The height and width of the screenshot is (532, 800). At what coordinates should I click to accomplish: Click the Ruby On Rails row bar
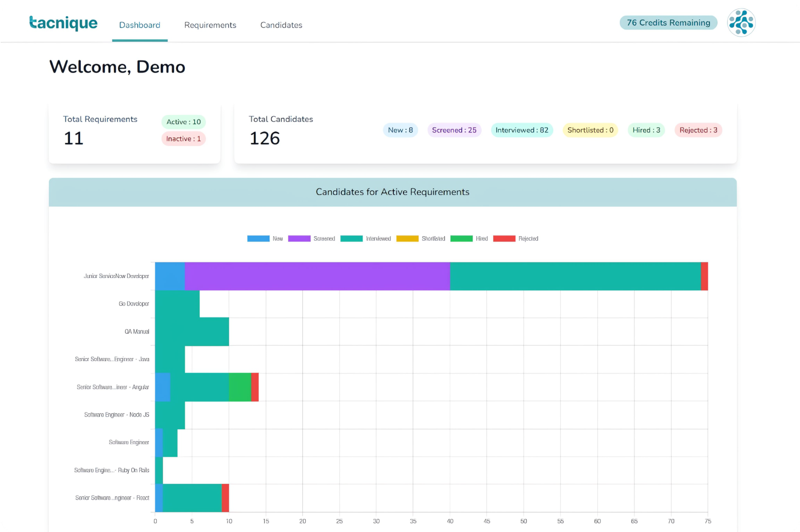pyautogui.click(x=159, y=470)
